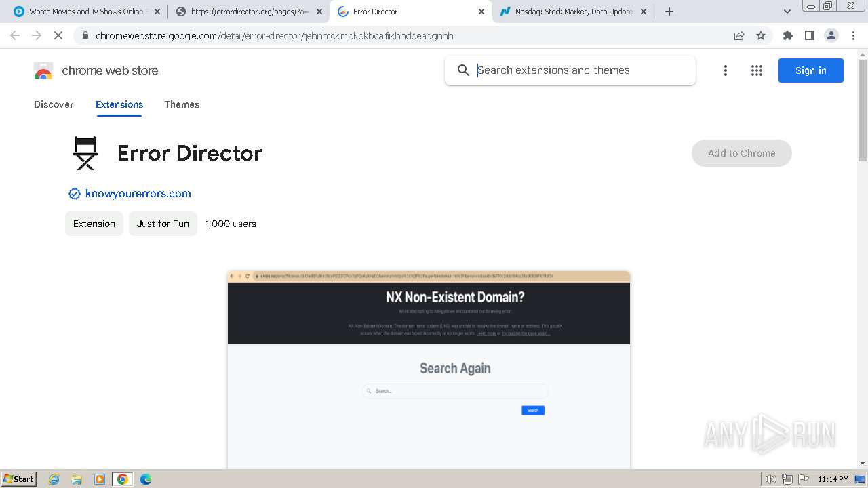Viewport: 868px width, 488px height.
Task: Stop loading the page
Action: tap(58, 36)
